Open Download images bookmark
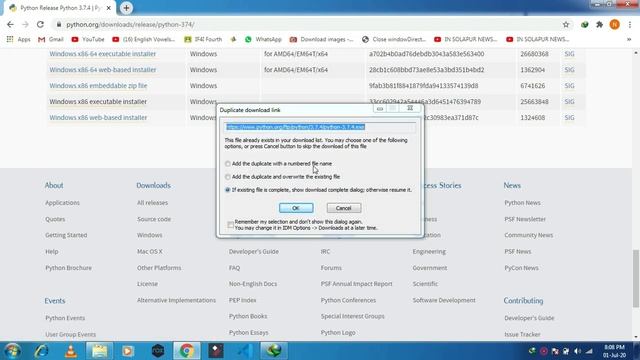 [x=322, y=39]
